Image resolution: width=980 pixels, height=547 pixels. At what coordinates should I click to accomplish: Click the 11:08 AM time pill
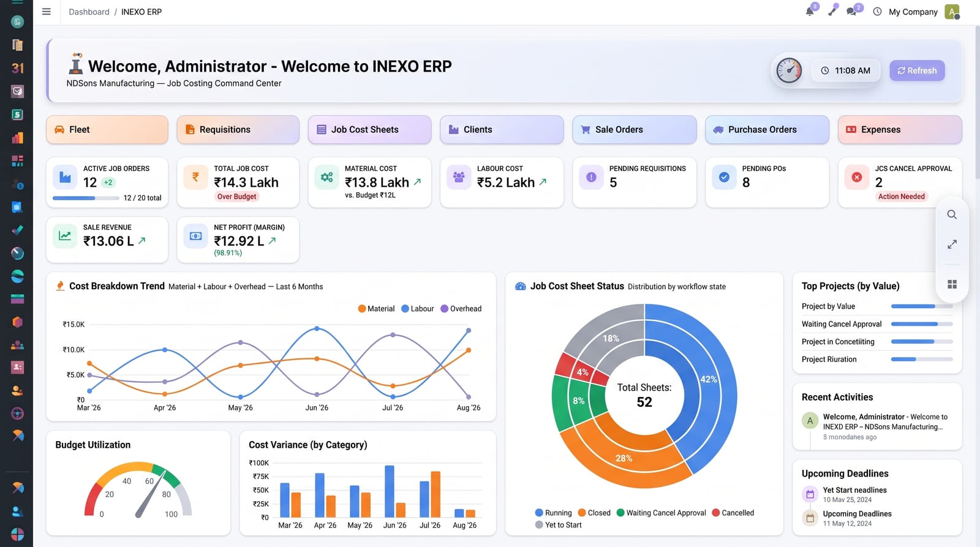846,70
